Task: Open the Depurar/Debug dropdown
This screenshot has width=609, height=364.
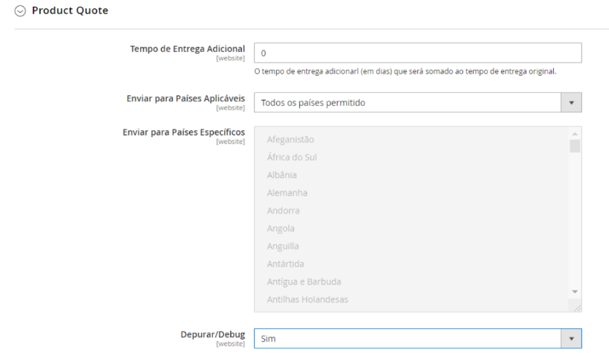Action: point(407,339)
